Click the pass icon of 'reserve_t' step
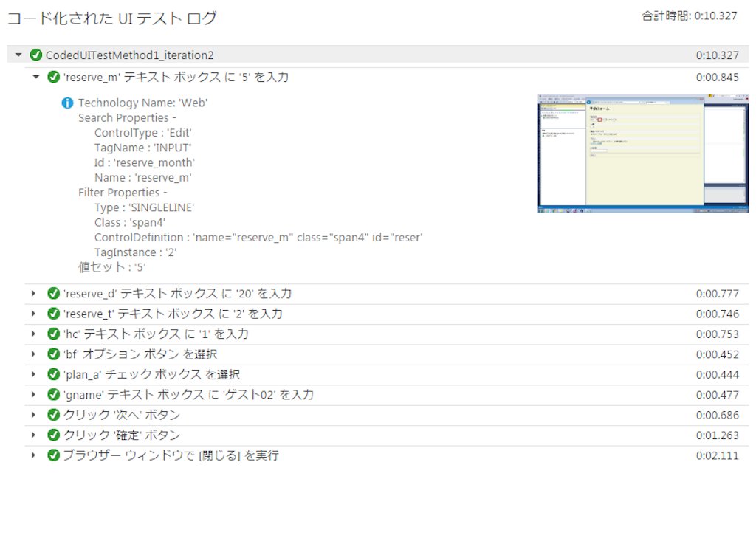Screen dimensions: 756x544 click(x=53, y=314)
